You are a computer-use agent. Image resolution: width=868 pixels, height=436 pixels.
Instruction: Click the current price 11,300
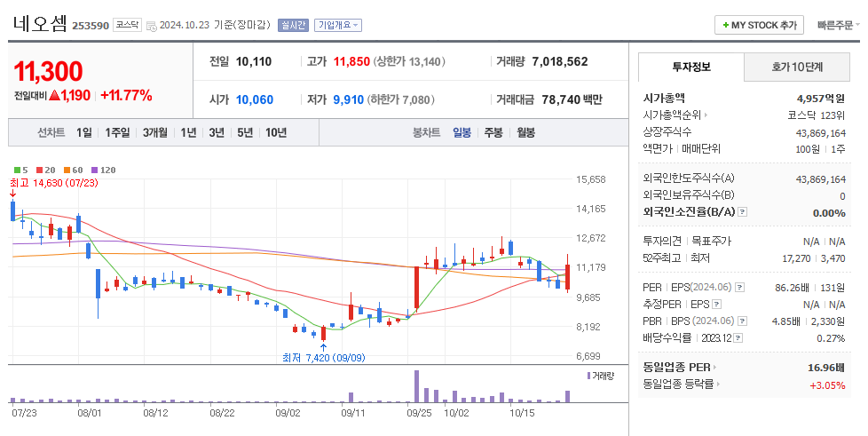48,71
